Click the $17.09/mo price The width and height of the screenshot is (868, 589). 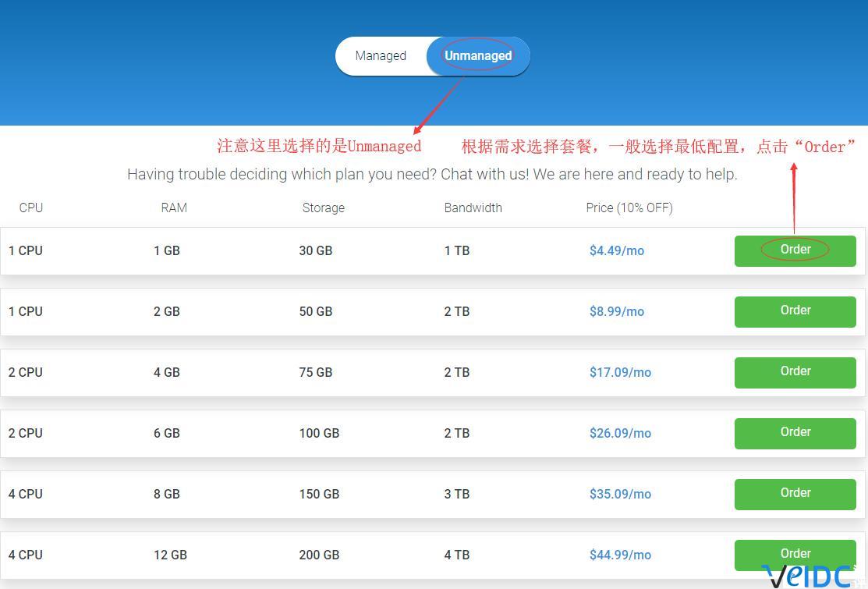pyautogui.click(x=620, y=373)
